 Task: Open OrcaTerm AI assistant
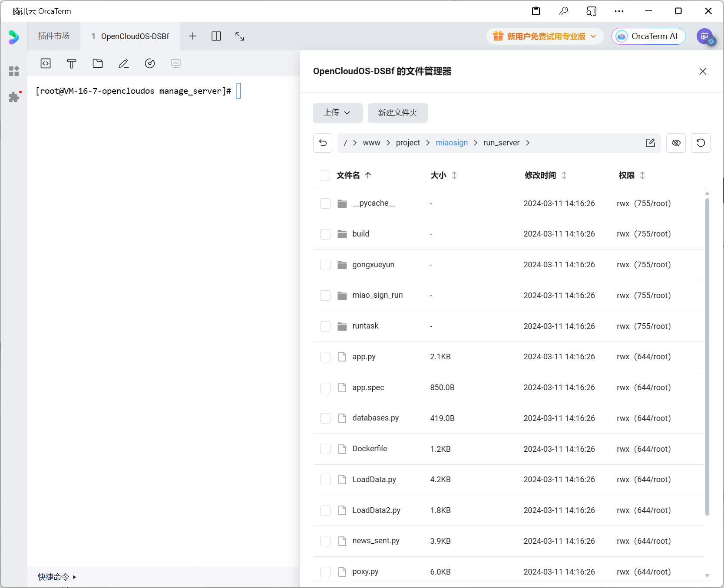[648, 36]
